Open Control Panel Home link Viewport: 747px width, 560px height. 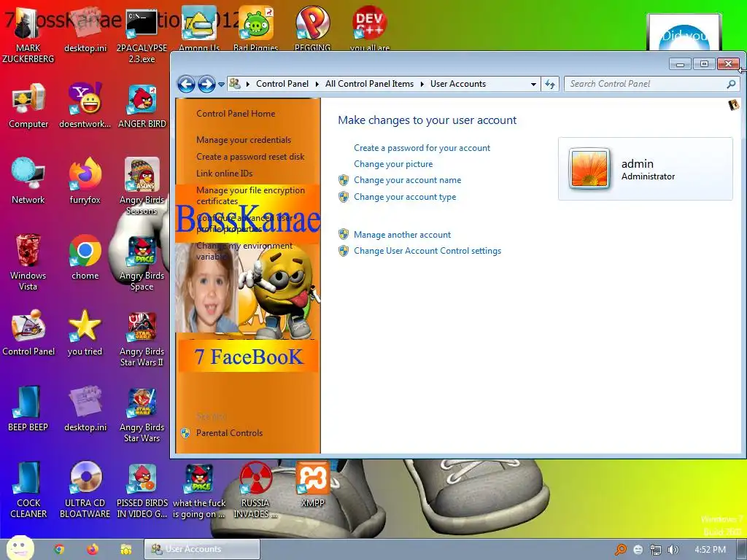coord(236,113)
